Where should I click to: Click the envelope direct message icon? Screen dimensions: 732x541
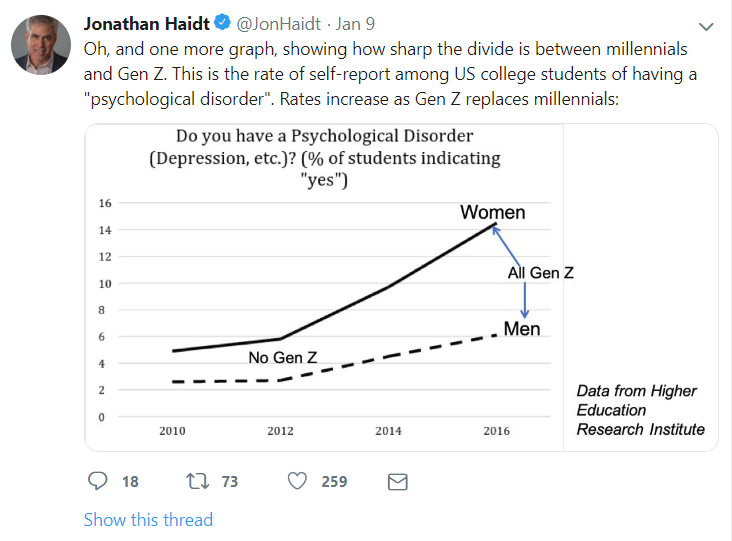click(x=397, y=481)
